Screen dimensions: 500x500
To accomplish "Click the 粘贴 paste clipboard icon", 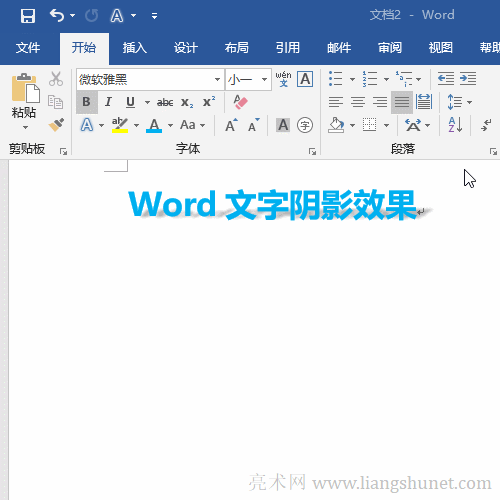I will [26, 88].
